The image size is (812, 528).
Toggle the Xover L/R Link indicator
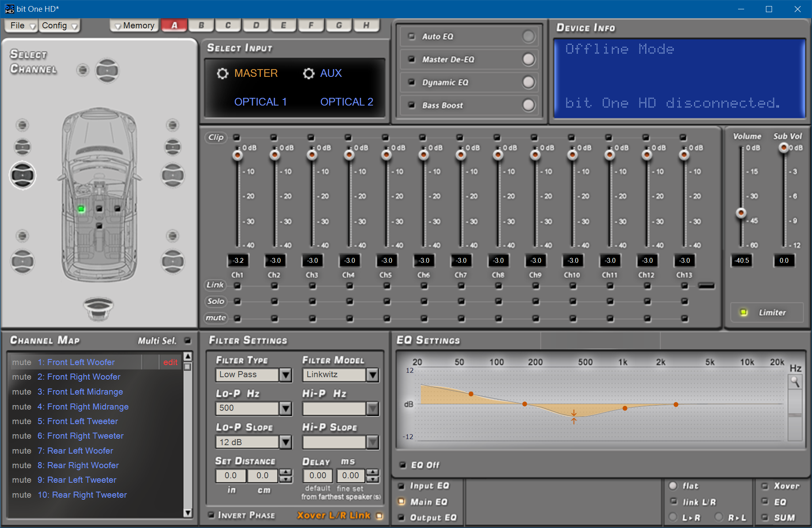[x=379, y=515]
